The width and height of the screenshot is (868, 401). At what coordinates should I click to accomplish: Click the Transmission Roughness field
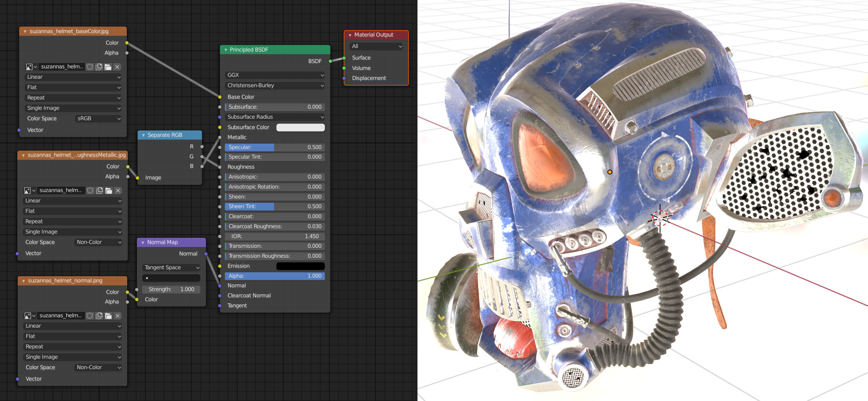tap(275, 256)
